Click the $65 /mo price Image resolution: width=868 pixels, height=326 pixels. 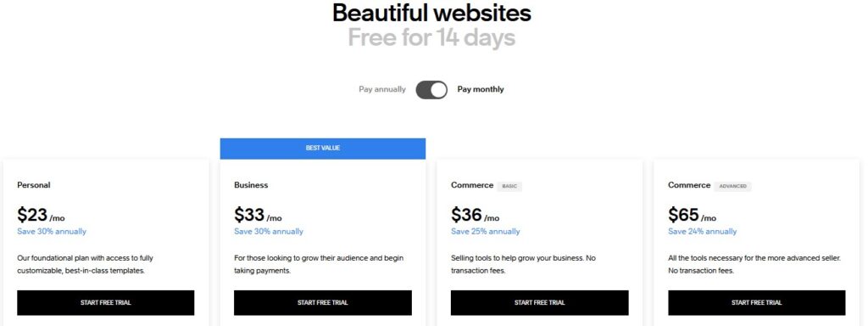click(x=692, y=215)
